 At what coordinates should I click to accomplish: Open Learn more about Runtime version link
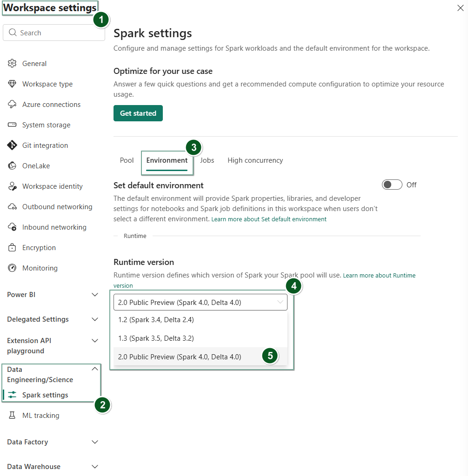tap(379, 275)
